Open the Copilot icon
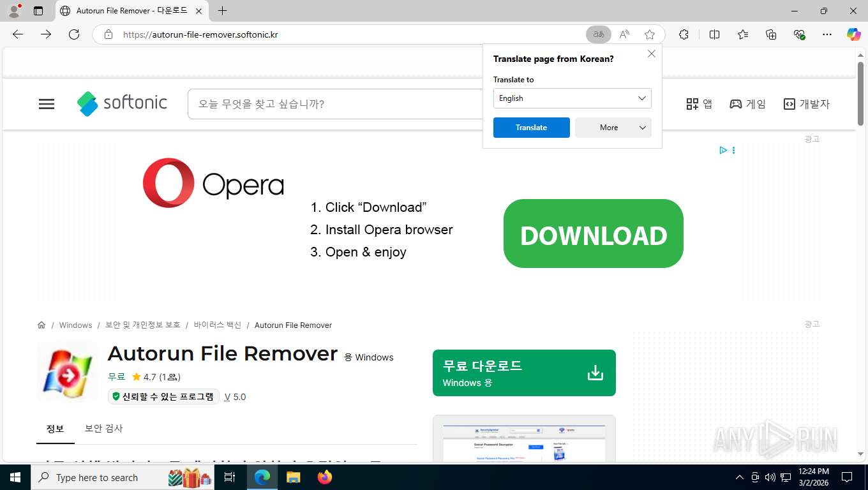 [x=854, y=34]
